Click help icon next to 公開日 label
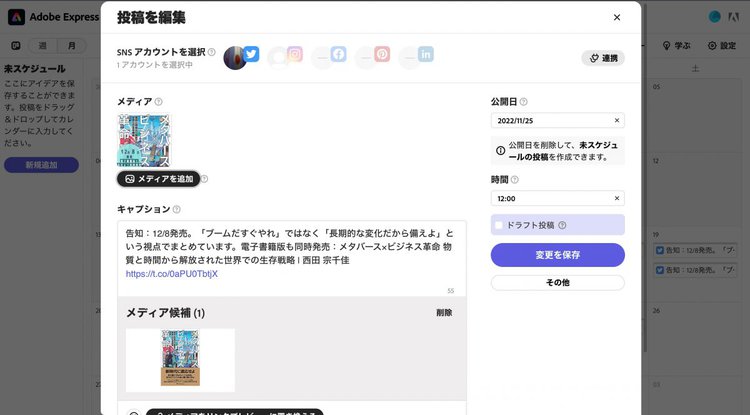750x415 pixels. coord(524,102)
